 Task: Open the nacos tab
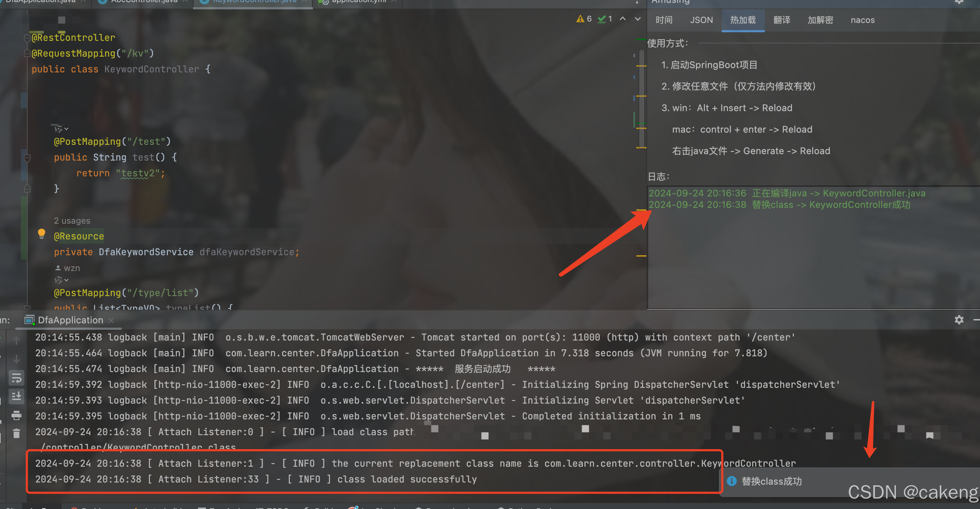[862, 20]
